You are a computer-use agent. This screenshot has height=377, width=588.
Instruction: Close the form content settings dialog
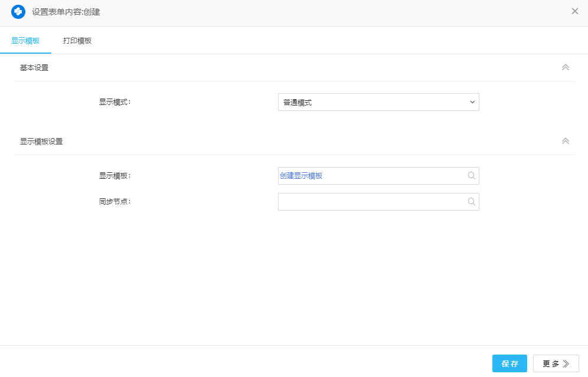tap(574, 11)
